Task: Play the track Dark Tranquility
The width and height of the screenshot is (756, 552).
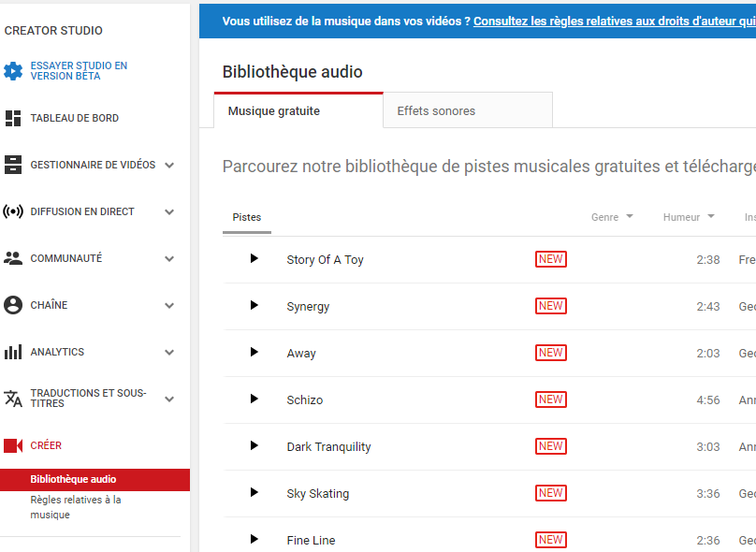Action: point(254,446)
